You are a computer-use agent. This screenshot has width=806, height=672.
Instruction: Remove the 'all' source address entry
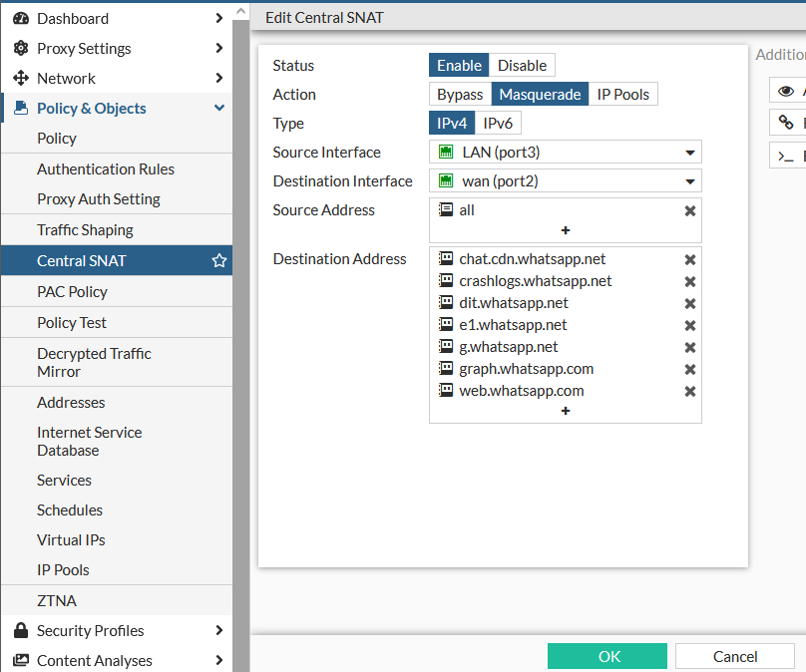pos(689,210)
